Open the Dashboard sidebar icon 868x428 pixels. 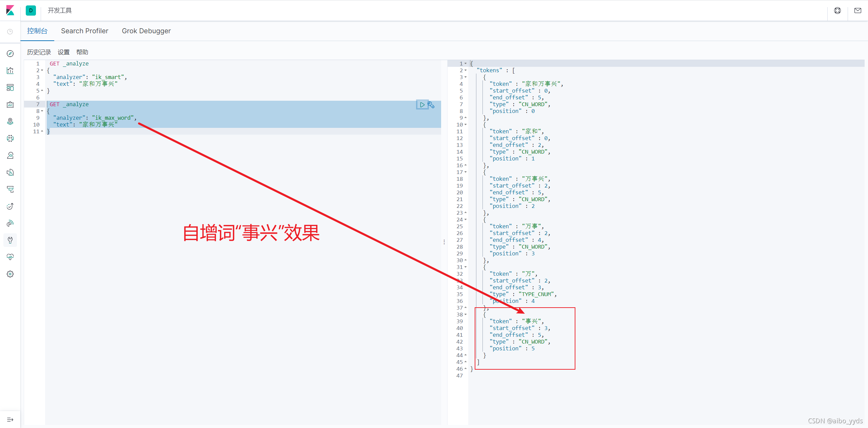click(x=10, y=87)
